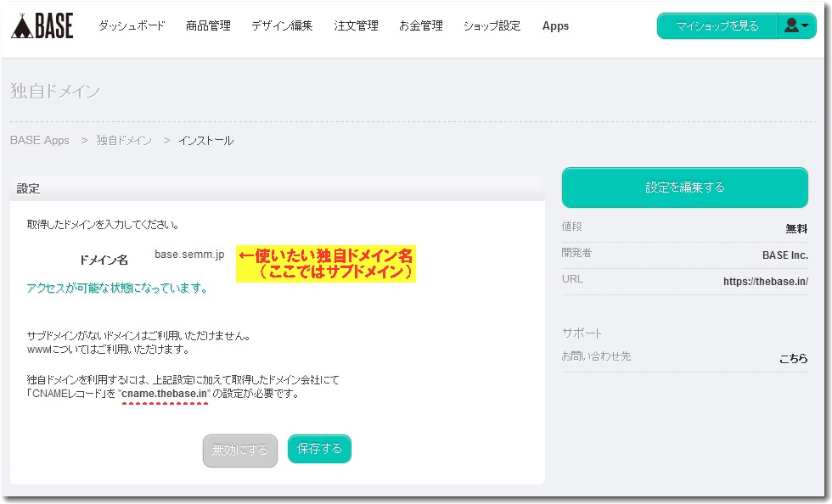This screenshot has width=832, height=504.
Task: Click the base.semm.jp domain name field
Action: [x=189, y=255]
